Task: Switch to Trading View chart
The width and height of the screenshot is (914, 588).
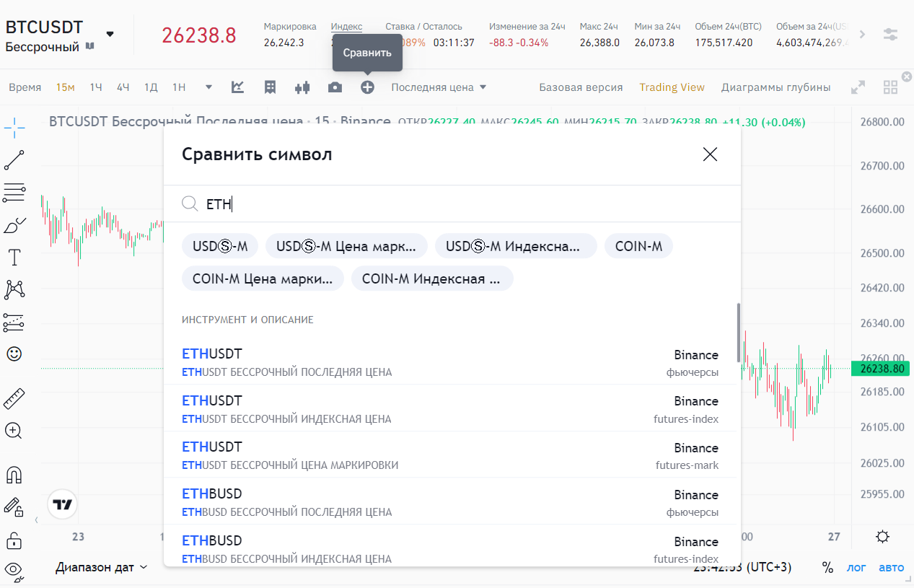Action: pyautogui.click(x=672, y=87)
